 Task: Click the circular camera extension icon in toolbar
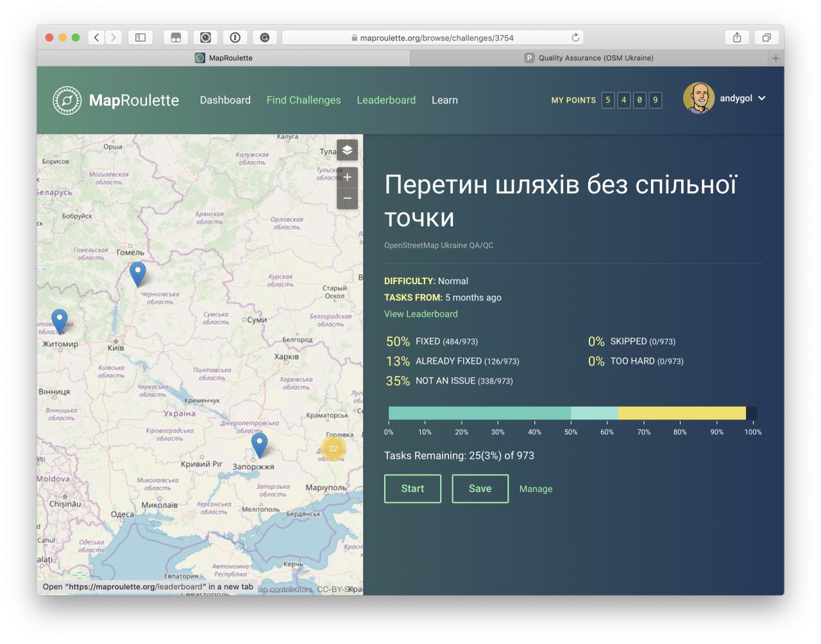[x=205, y=37]
